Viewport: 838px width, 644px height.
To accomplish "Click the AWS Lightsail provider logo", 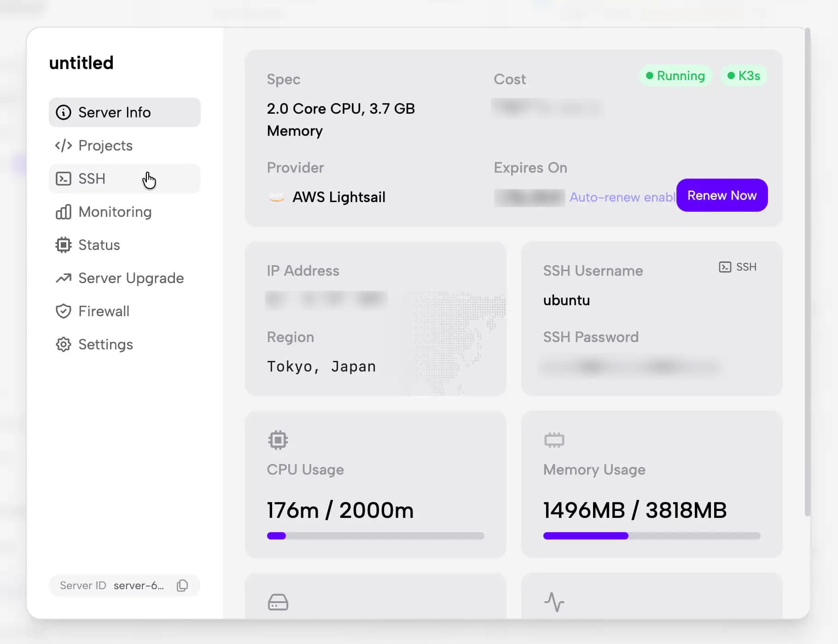I will (276, 197).
